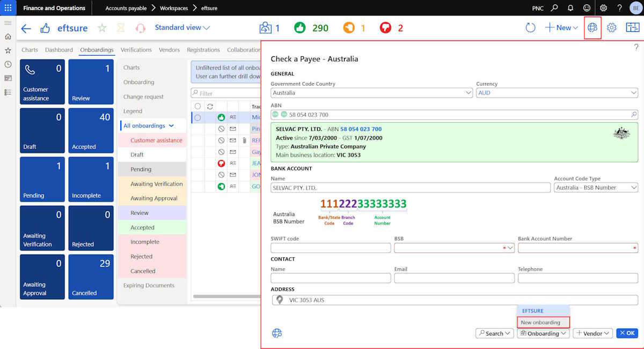Viewport: 644px width, 349px height.
Task: Open Recent clock icon in the sidebar
Action: click(x=8, y=64)
